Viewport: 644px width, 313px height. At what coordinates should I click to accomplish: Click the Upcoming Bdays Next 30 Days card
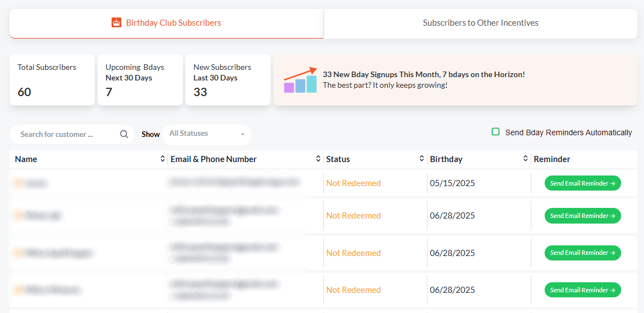[140, 80]
